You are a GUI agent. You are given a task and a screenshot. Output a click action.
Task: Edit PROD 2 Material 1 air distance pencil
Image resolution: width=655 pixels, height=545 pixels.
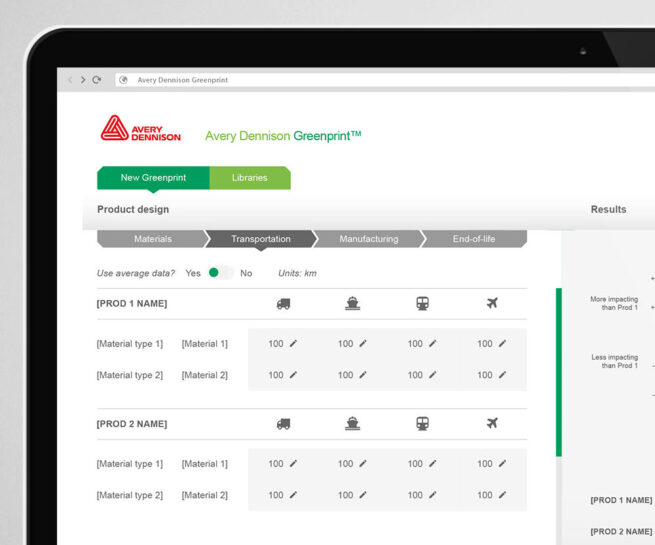503,463
